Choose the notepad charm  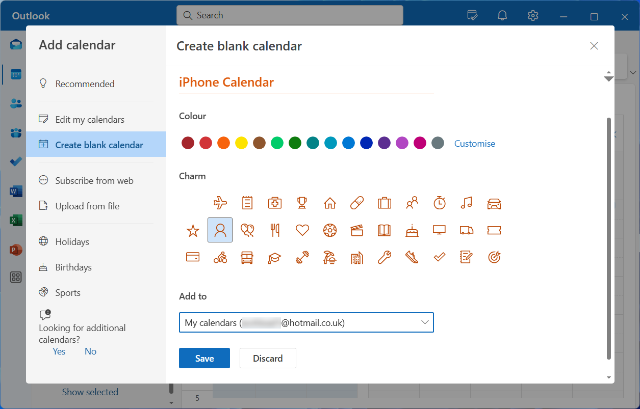point(247,202)
